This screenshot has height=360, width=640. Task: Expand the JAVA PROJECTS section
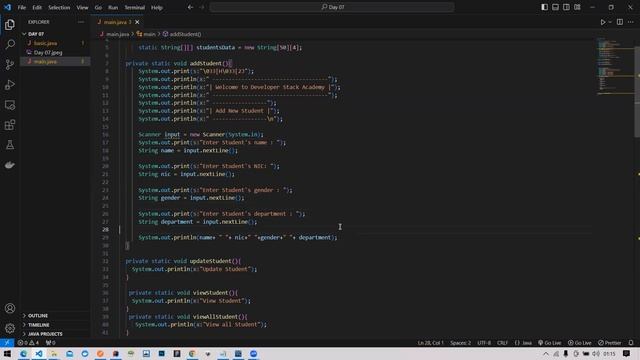[x=45, y=334]
